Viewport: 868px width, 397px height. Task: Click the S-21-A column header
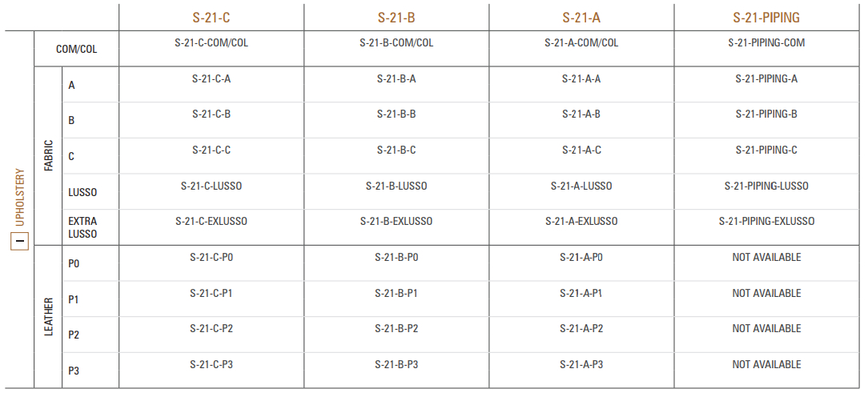point(581,18)
